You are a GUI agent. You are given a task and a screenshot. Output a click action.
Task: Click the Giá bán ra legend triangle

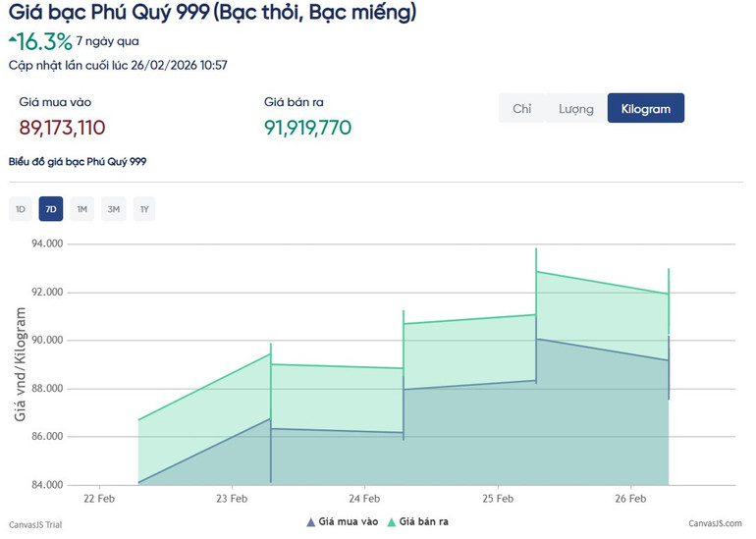pos(391,522)
